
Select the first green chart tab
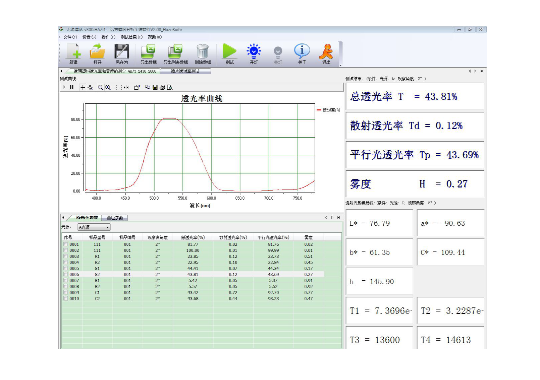pos(114,71)
